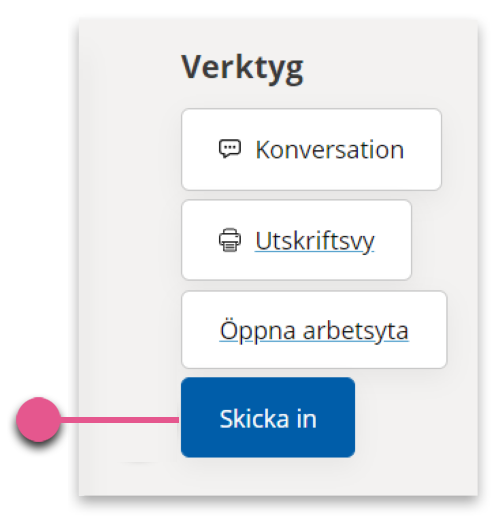Click the pink circular callout marker
The image size is (496, 520).
(x=39, y=419)
